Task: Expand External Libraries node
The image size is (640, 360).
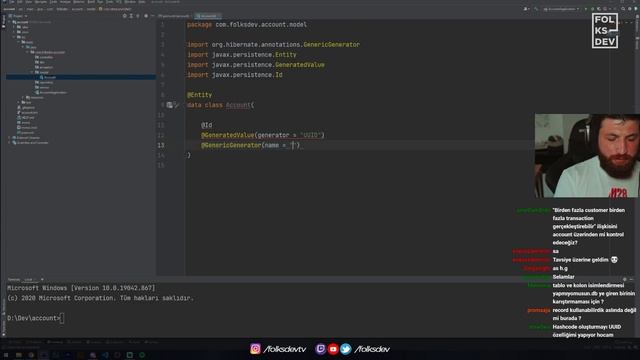Action: tap(9, 138)
